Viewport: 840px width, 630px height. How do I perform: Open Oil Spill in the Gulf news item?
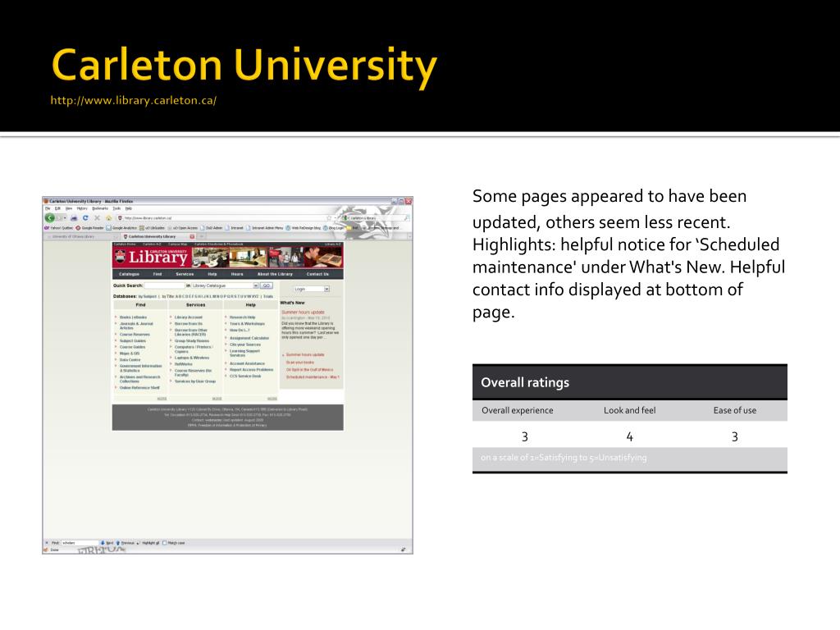point(309,370)
